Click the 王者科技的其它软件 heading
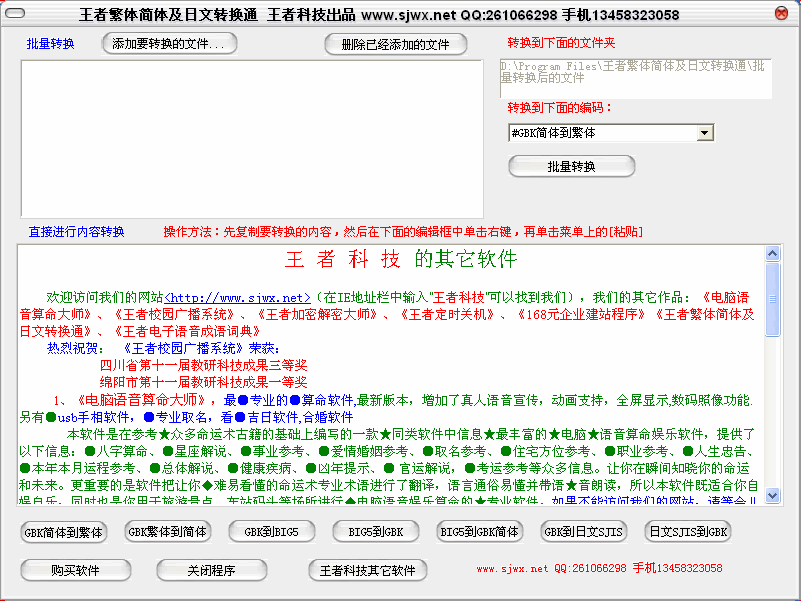The height and width of the screenshot is (601, 801). point(401,259)
